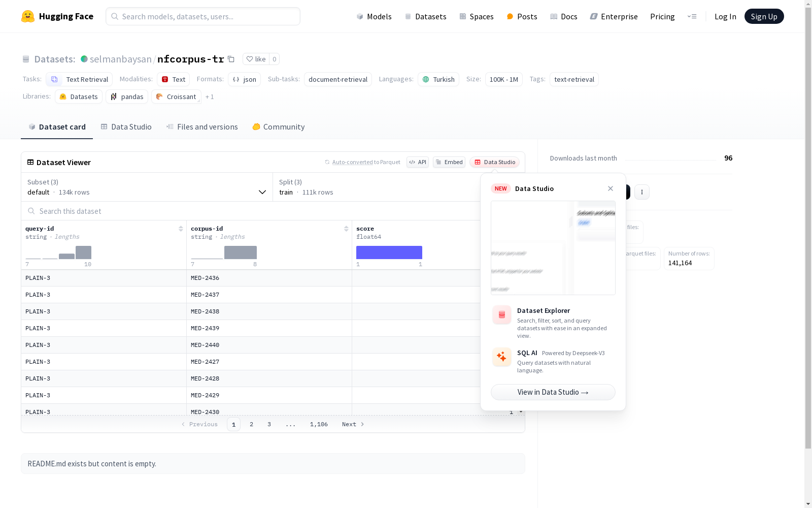The height and width of the screenshot is (508, 812).
Task: Select the json format tag
Action: 244,79
